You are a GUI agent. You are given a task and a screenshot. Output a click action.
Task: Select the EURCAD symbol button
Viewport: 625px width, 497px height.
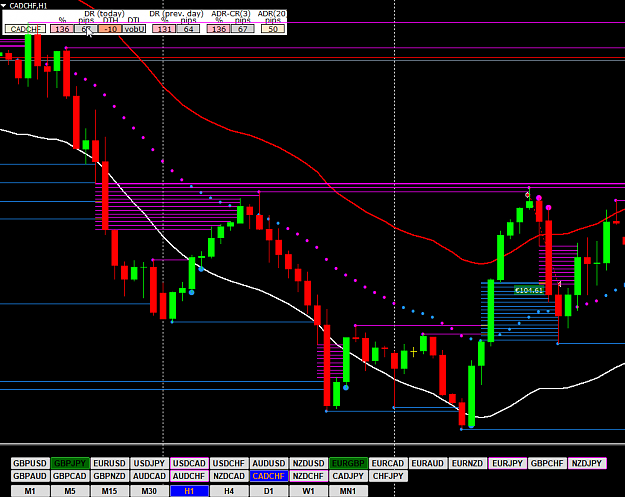(388, 463)
